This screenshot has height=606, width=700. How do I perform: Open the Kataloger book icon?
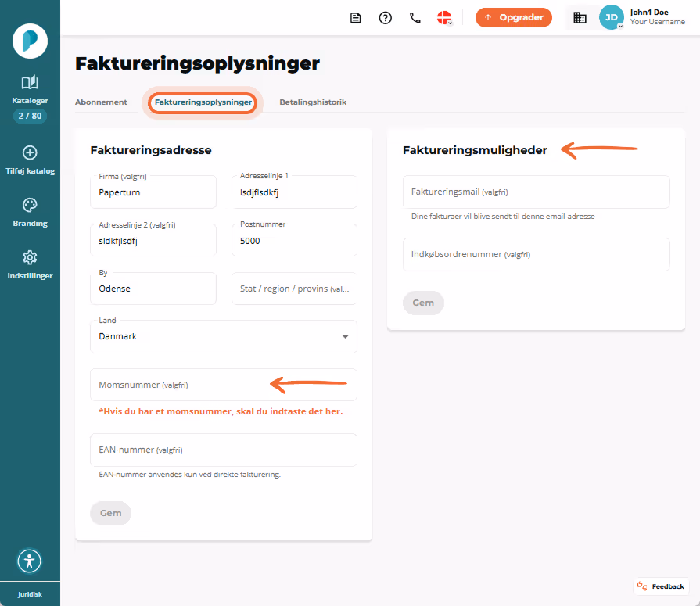[x=30, y=83]
